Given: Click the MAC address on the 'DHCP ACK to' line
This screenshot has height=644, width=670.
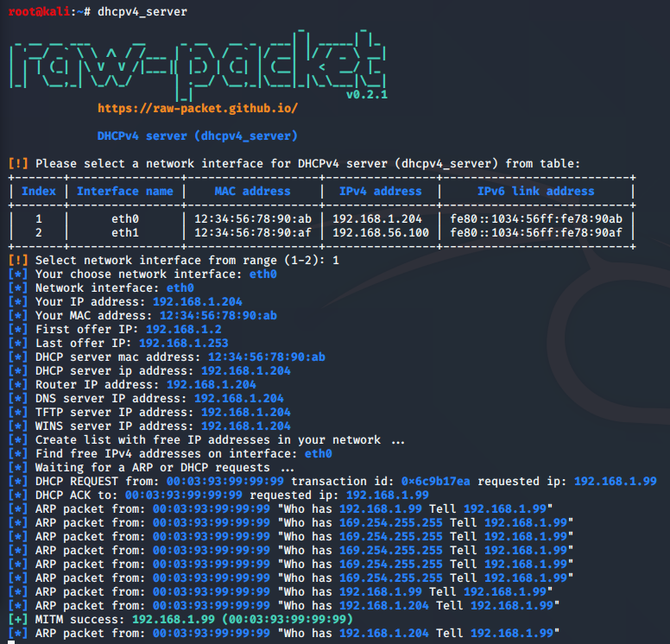Looking at the screenshot, I should point(184,495).
